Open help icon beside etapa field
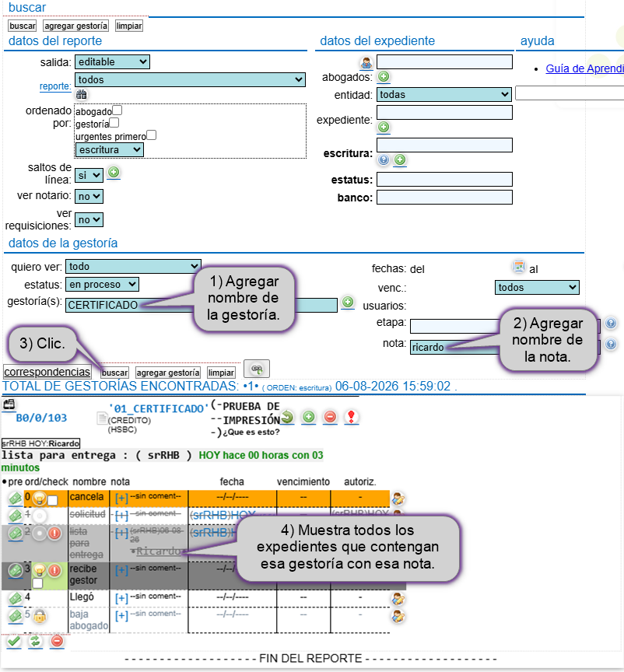624x672 pixels. click(611, 323)
